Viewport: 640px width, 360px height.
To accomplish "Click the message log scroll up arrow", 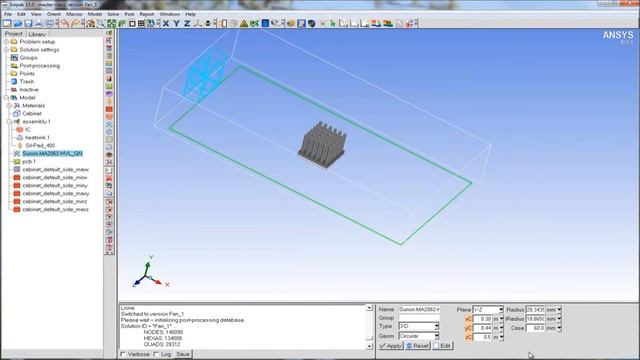I will click(x=369, y=308).
